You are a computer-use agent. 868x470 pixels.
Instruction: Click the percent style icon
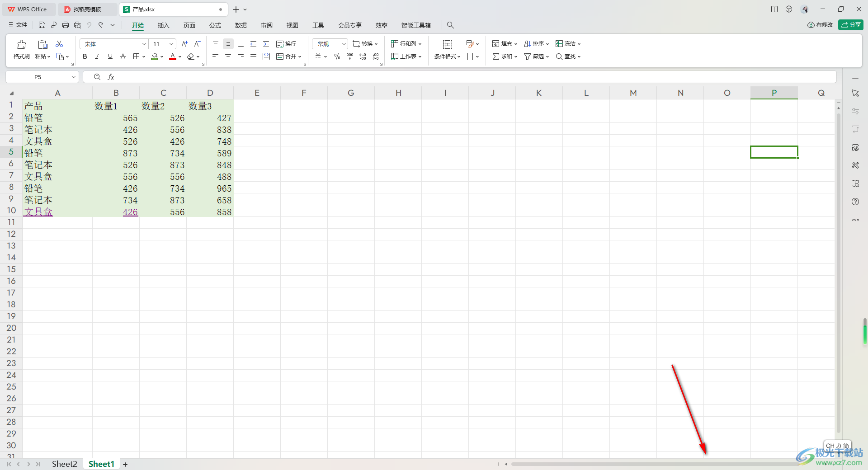[x=337, y=56]
